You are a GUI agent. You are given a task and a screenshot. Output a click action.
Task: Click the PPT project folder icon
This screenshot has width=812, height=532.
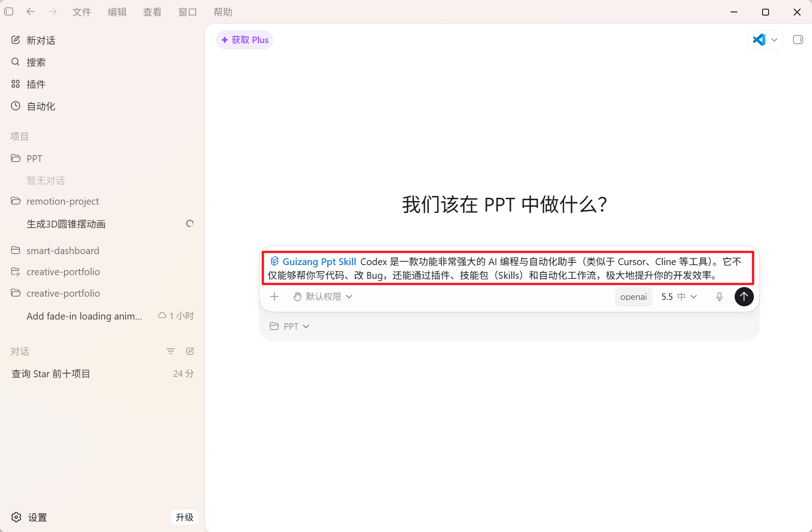16,158
